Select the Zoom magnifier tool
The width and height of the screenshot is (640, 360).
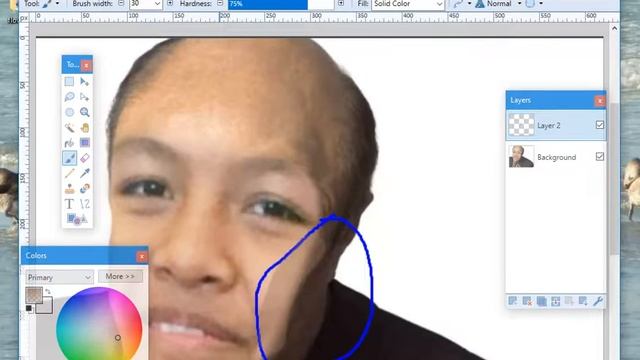pyautogui.click(x=84, y=112)
